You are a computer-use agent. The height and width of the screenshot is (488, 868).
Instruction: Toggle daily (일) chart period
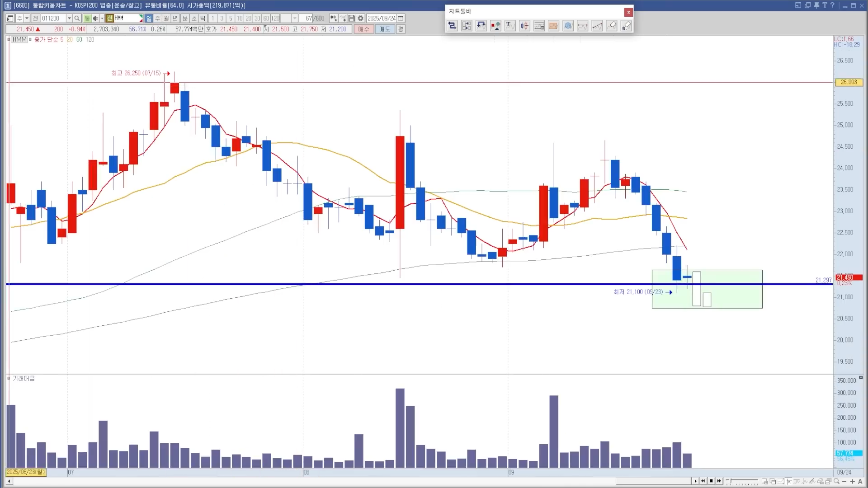149,18
